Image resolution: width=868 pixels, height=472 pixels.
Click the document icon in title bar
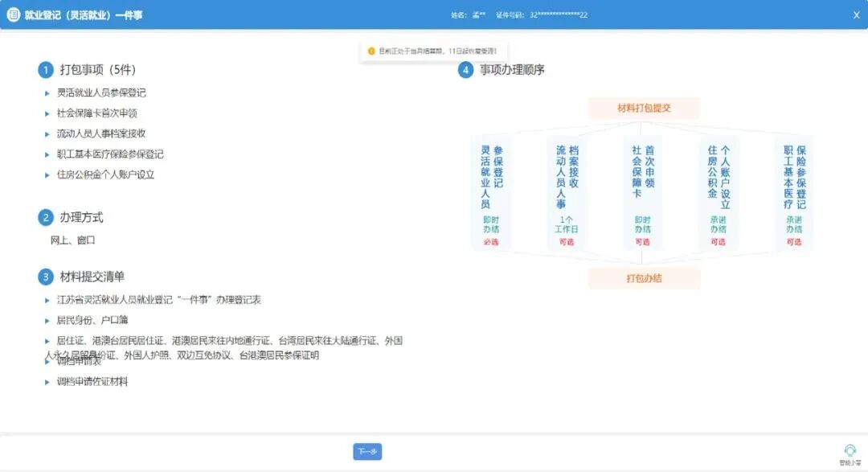[14, 15]
